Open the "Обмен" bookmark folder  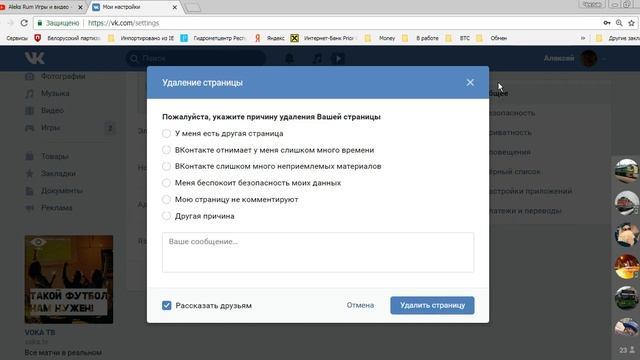(x=492, y=38)
